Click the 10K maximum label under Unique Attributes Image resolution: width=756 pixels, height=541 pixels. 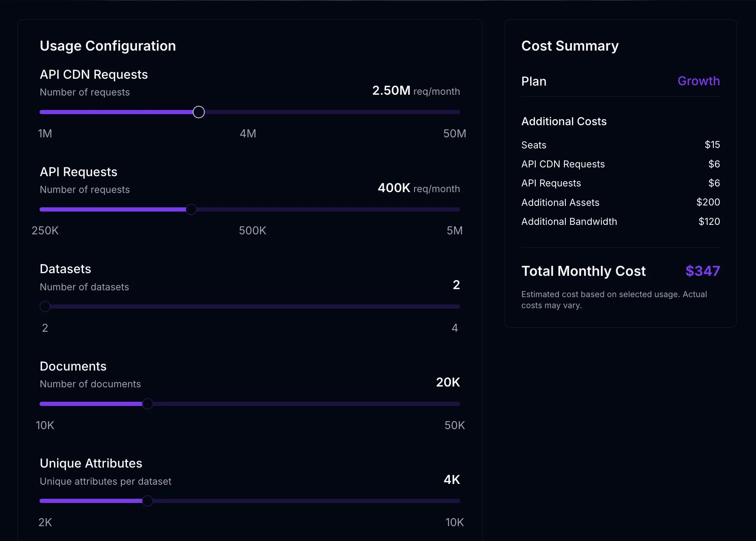pos(454,522)
